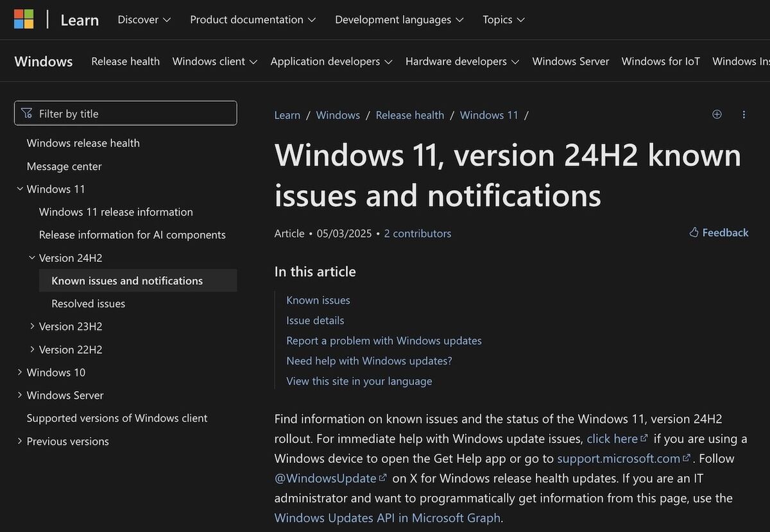Viewport: 770px width, 532px height.
Task: Expand the Product documentation menu
Action: point(253,20)
